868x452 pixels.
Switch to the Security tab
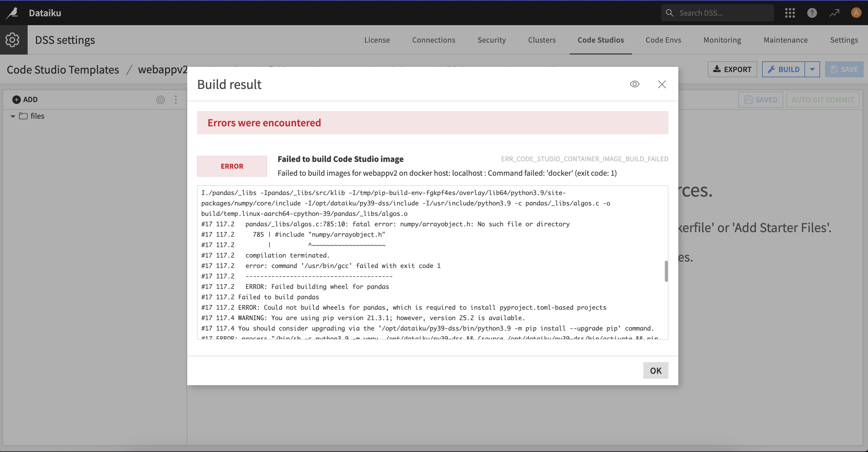491,40
